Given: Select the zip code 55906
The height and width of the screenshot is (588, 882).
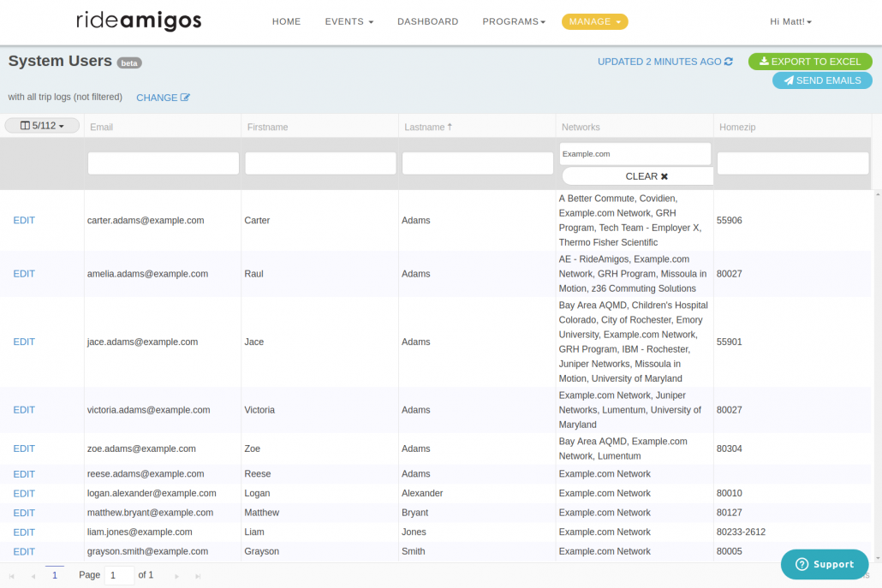Looking at the screenshot, I should tap(729, 220).
